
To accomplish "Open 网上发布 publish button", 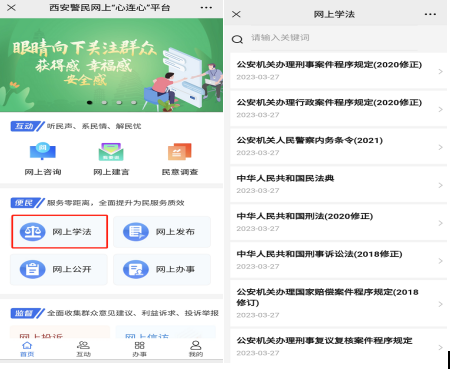I will 162,232.
